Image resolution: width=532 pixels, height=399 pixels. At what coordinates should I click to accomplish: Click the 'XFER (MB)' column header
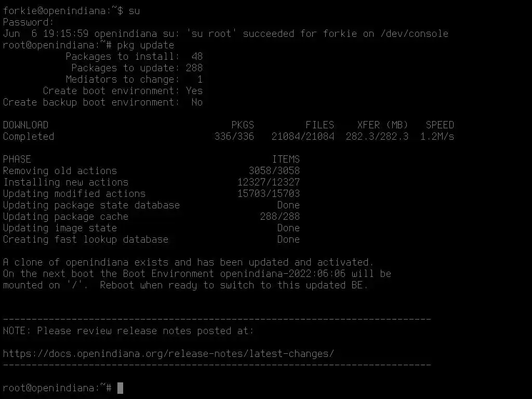[x=383, y=125]
